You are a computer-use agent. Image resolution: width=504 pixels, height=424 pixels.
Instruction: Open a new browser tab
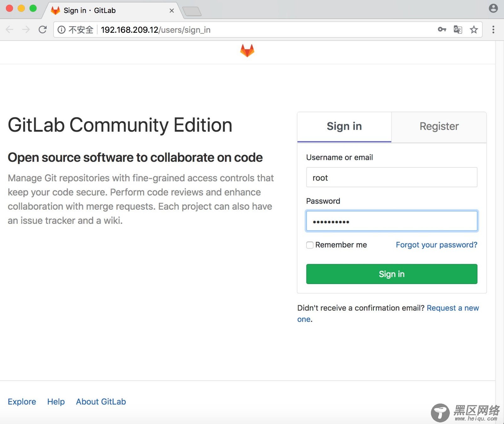click(192, 11)
